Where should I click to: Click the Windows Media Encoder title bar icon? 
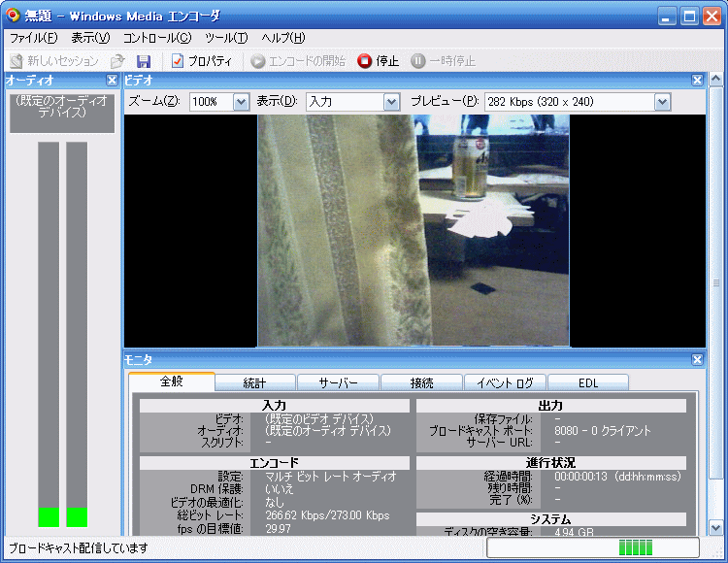[x=14, y=16]
